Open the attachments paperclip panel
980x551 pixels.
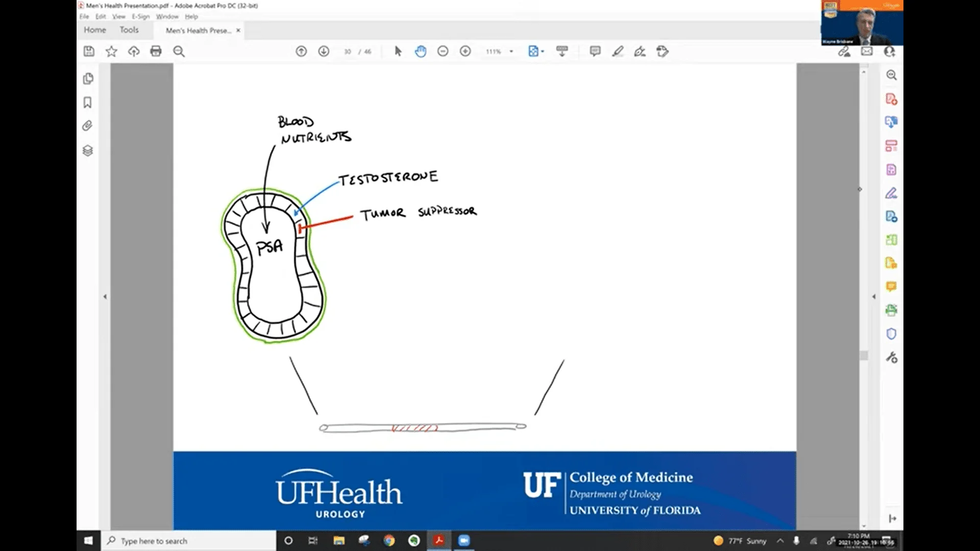pos(88,126)
